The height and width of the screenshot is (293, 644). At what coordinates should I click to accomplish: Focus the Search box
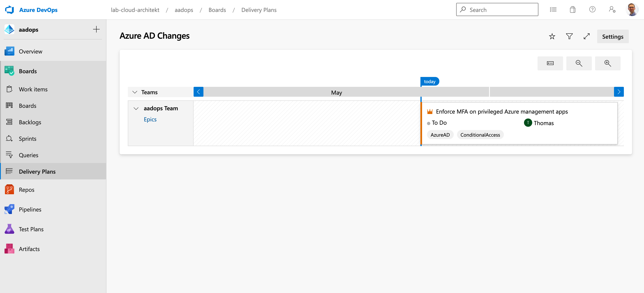tap(497, 9)
